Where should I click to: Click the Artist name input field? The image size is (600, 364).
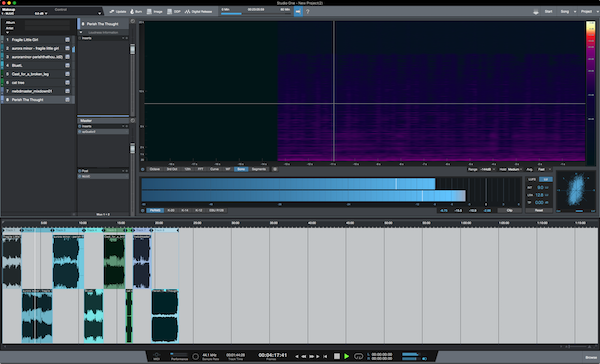47,28
